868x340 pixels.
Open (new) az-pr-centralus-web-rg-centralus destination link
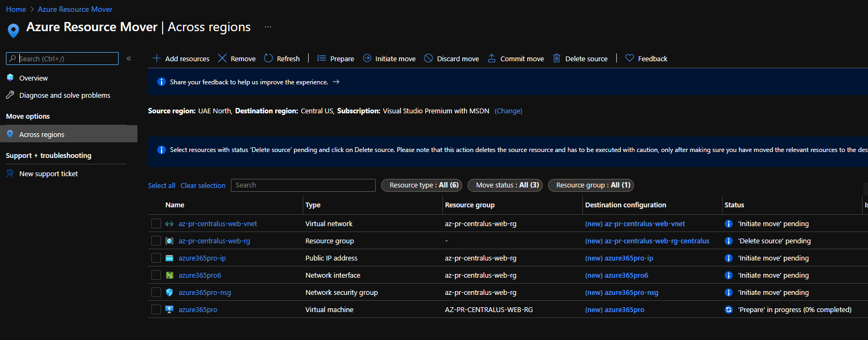point(647,241)
